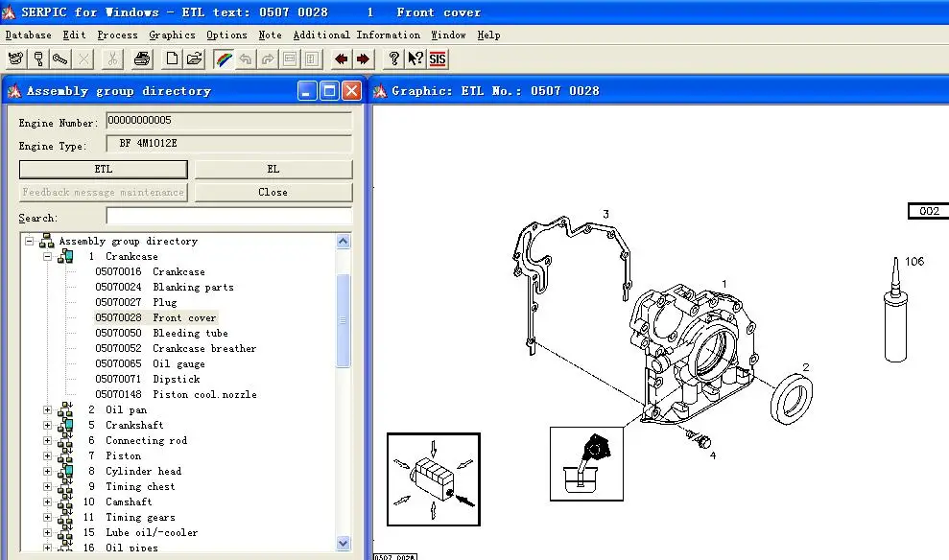Click the piston icon in the toolbar
The width and height of the screenshot is (949, 560).
[x=38, y=58]
